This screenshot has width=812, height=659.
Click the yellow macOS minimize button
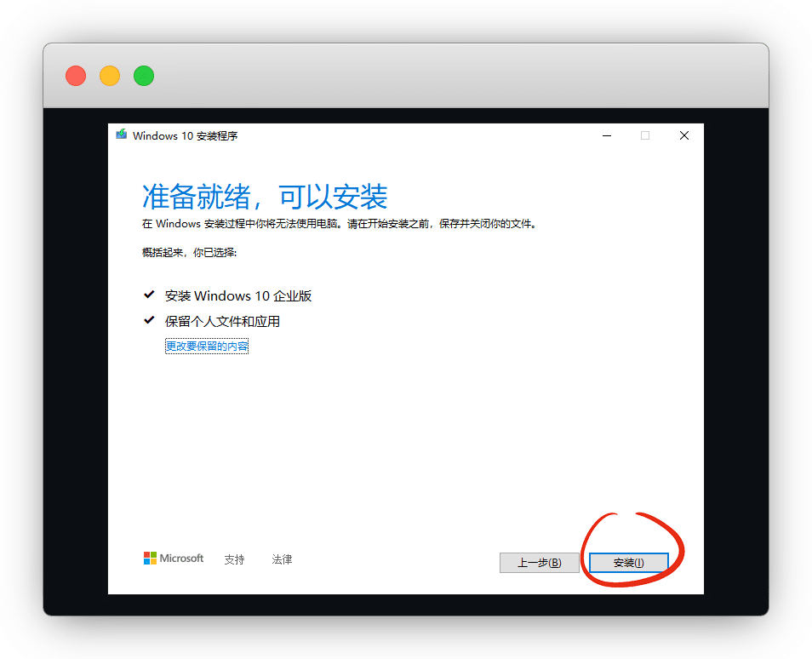coord(110,76)
